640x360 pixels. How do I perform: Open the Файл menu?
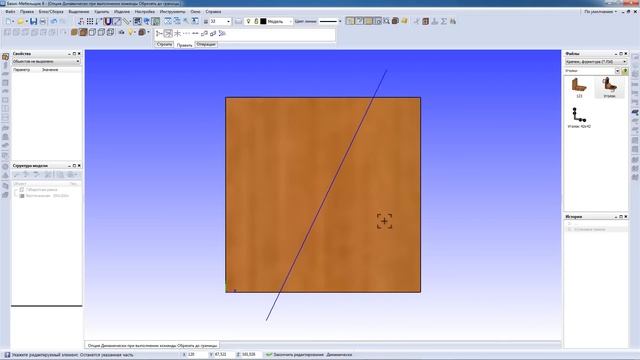[10, 12]
